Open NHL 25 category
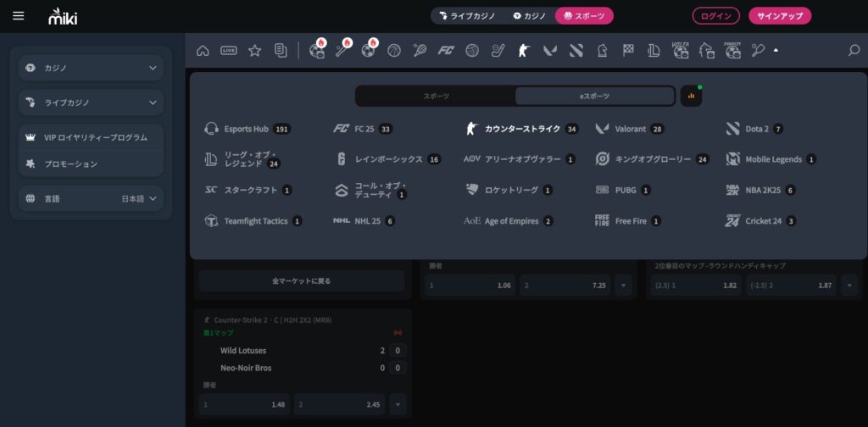 coord(364,221)
